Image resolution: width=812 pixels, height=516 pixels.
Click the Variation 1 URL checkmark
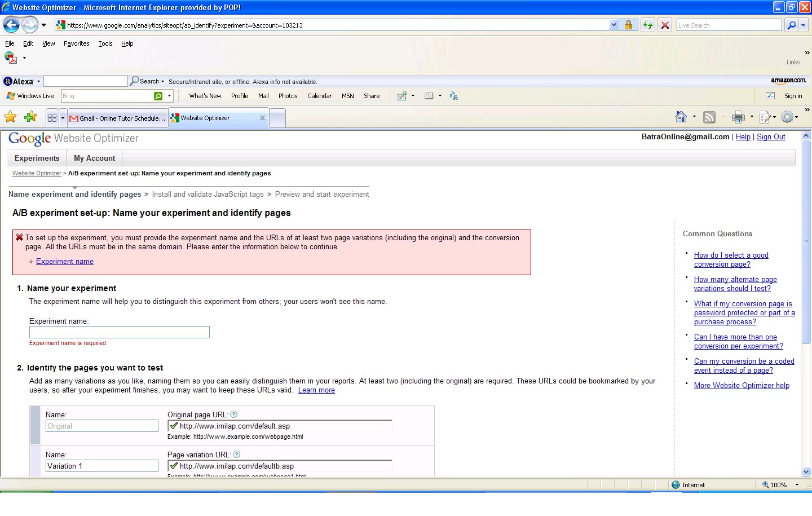(x=174, y=466)
